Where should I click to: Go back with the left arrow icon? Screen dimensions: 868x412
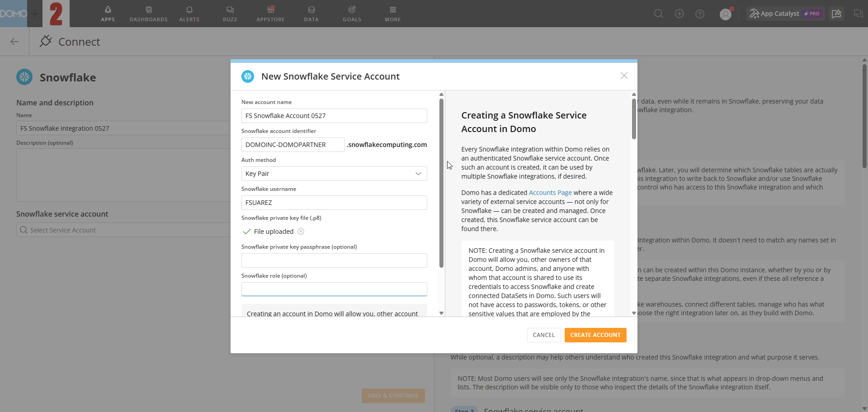(14, 42)
